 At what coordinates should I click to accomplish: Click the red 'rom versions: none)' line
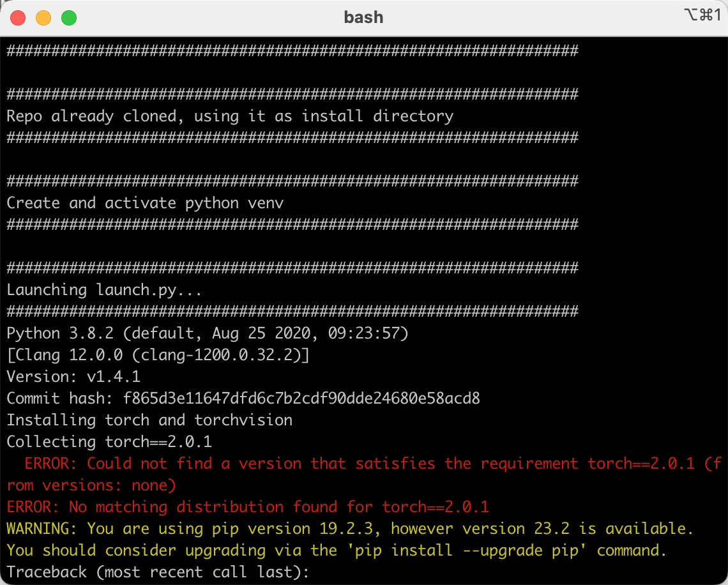(x=91, y=485)
